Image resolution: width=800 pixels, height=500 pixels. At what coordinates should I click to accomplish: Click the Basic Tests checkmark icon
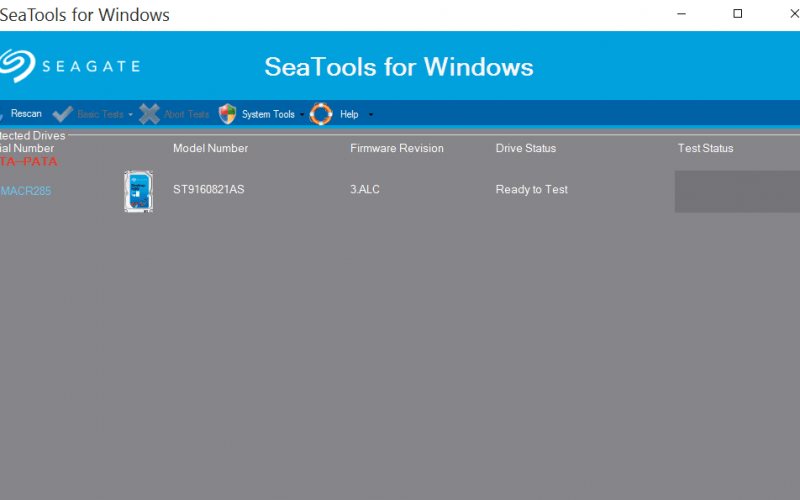(63, 114)
